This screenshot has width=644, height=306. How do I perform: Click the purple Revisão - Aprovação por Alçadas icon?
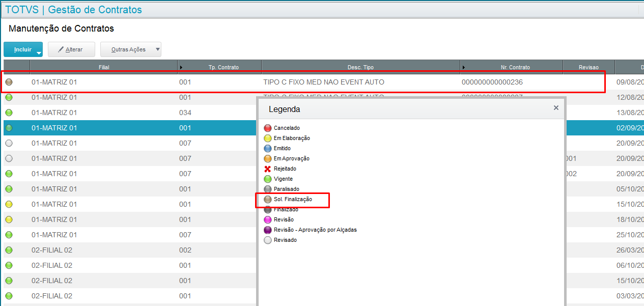[x=268, y=230]
